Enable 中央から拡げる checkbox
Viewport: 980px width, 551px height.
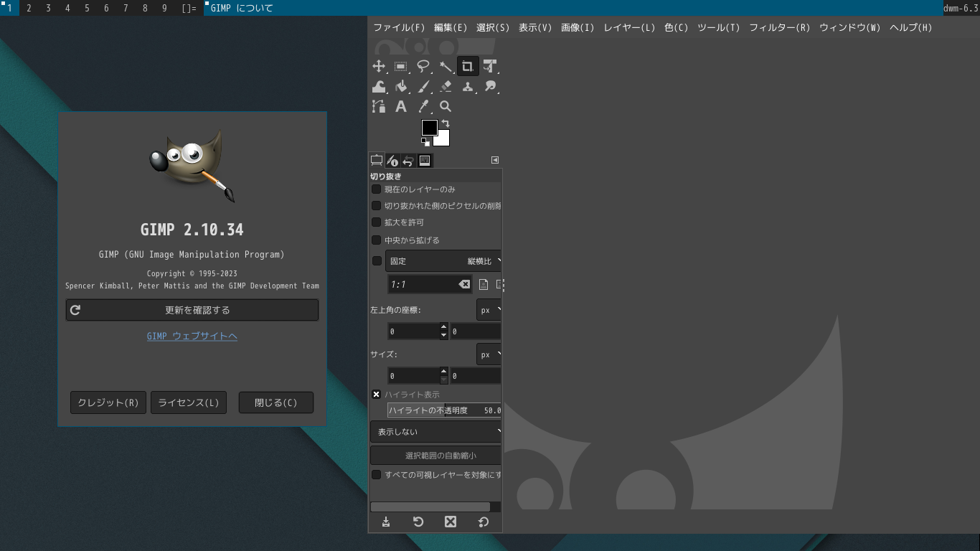tap(376, 240)
